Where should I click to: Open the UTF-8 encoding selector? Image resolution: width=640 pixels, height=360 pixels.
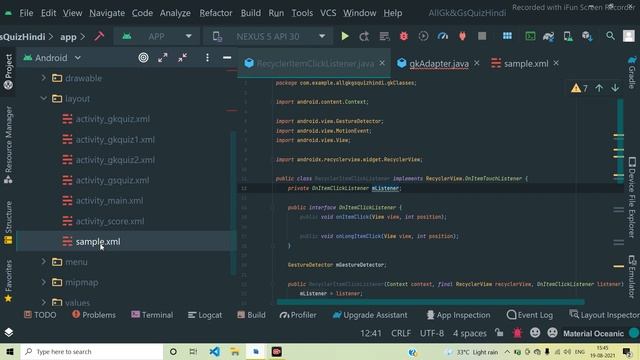click(432, 333)
